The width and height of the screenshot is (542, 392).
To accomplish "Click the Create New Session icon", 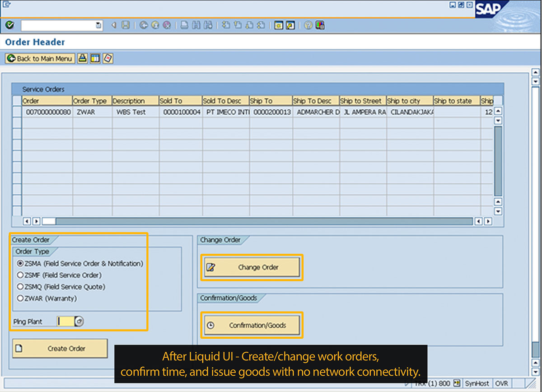I will (x=279, y=25).
